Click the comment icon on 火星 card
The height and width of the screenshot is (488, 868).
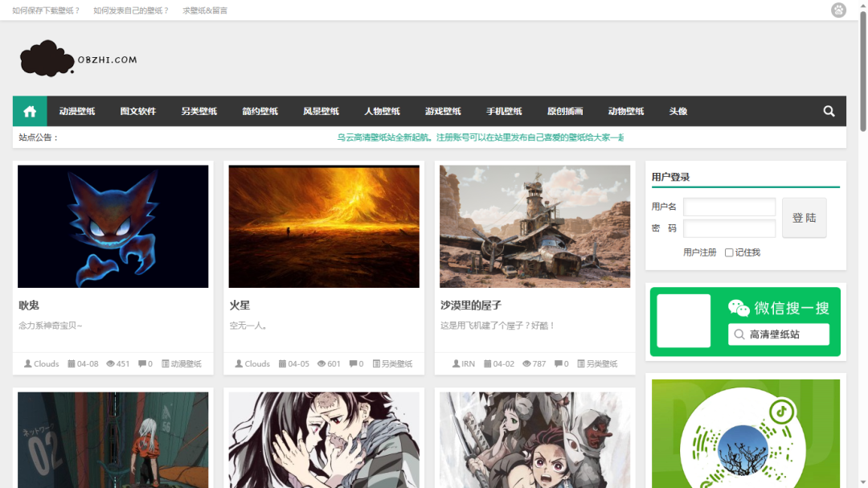point(353,364)
